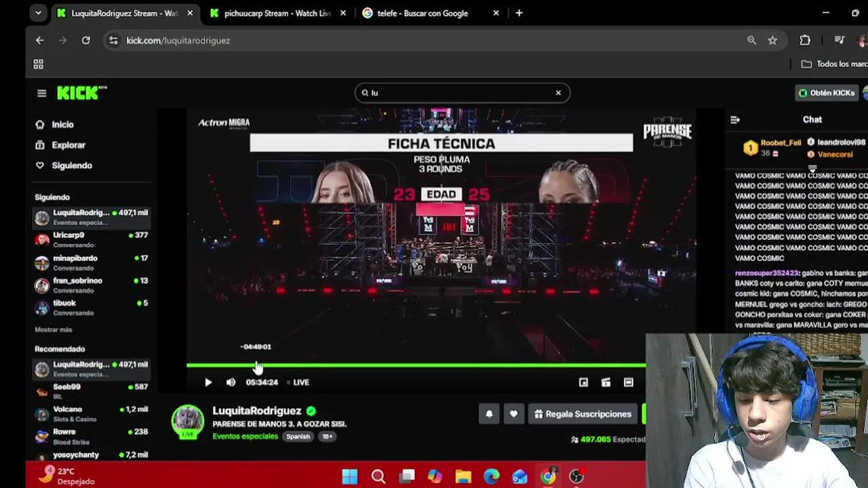
Task: Open weather widget showing 23°C Despejado
Action: click(x=66, y=476)
